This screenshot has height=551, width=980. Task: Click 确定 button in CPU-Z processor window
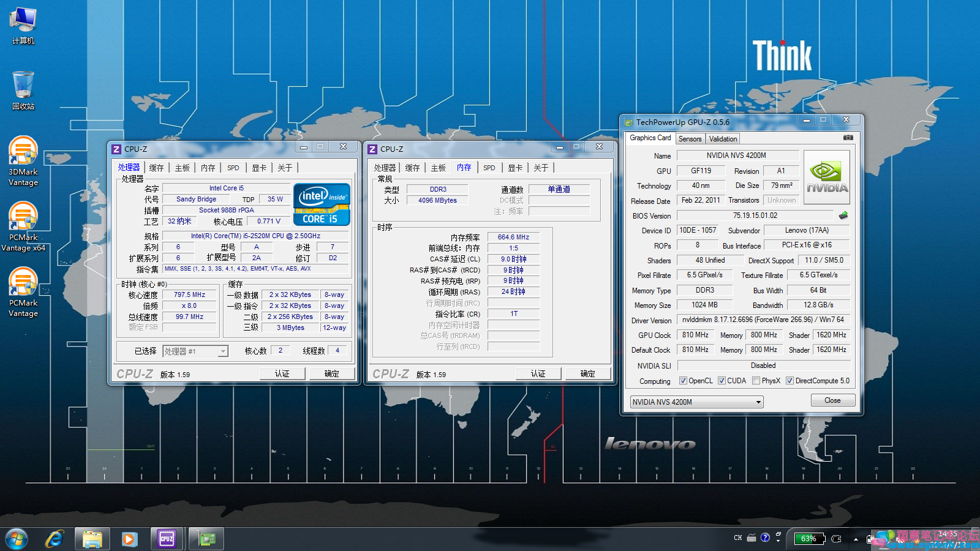pos(332,373)
